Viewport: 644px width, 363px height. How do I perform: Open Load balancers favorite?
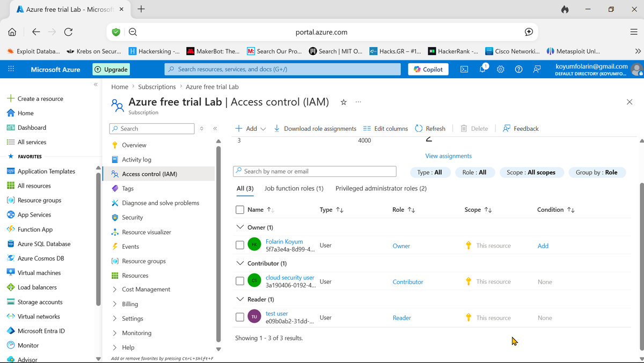tap(32, 287)
